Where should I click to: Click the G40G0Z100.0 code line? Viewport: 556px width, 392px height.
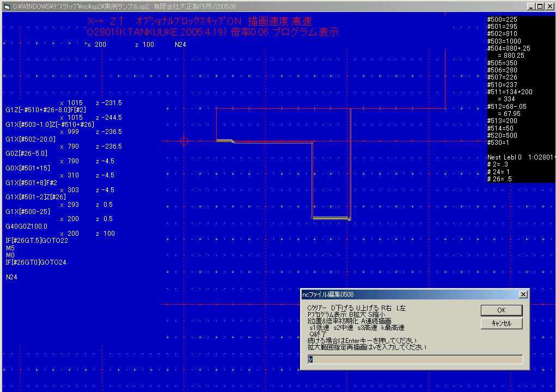(27, 226)
